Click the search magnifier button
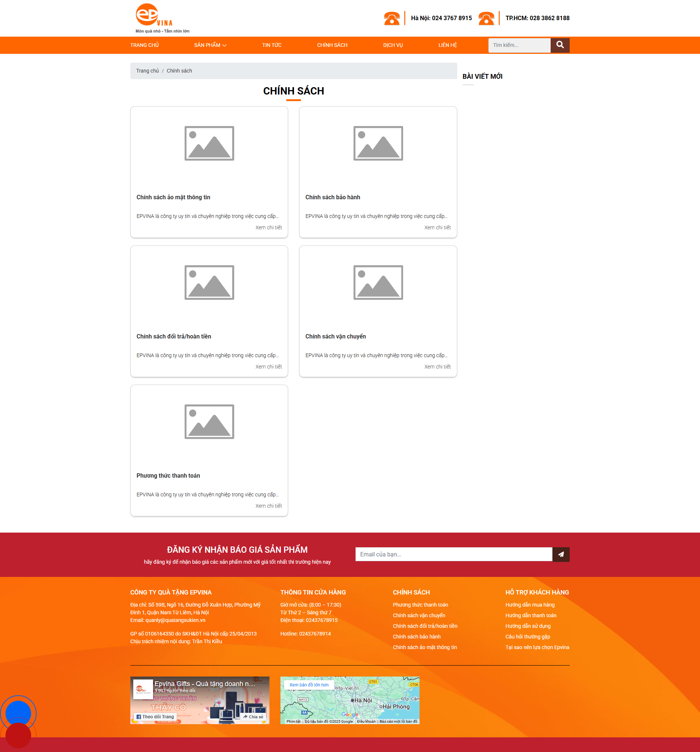Image resolution: width=700 pixels, height=752 pixels. click(x=560, y=45)
